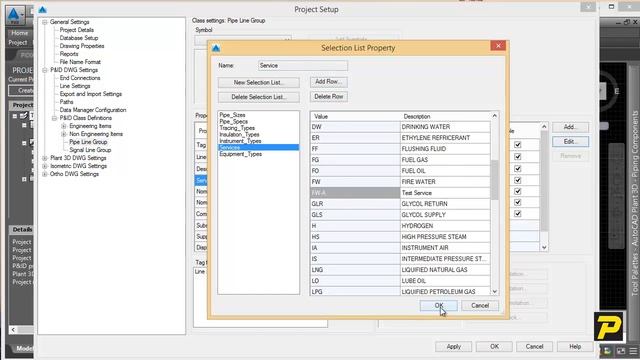The image size is (640, 360).
Task: Select the highlighted Services list entry
Action: [258, 147]
